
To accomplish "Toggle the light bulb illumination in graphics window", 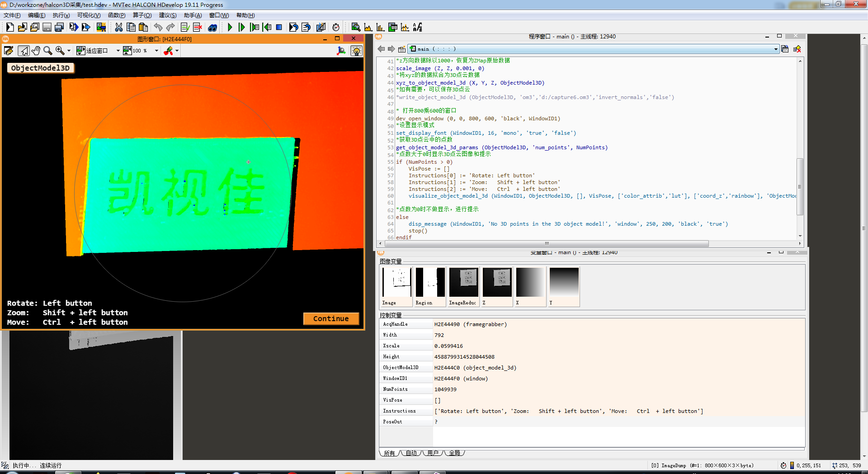I will [x=356, y=51].
